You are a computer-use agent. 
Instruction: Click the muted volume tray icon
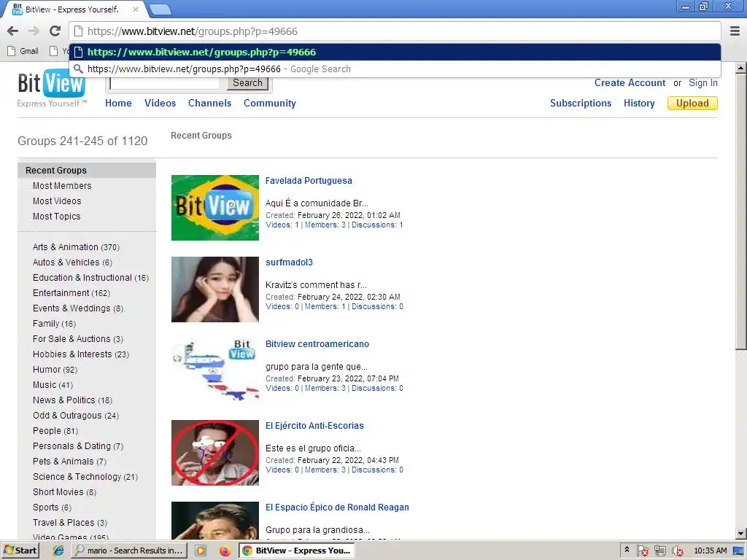pos(678,551)
